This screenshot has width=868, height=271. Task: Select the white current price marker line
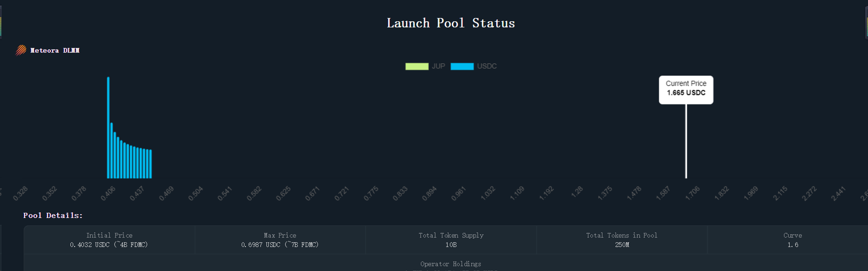pyautogui.click(x=686, y=143)
